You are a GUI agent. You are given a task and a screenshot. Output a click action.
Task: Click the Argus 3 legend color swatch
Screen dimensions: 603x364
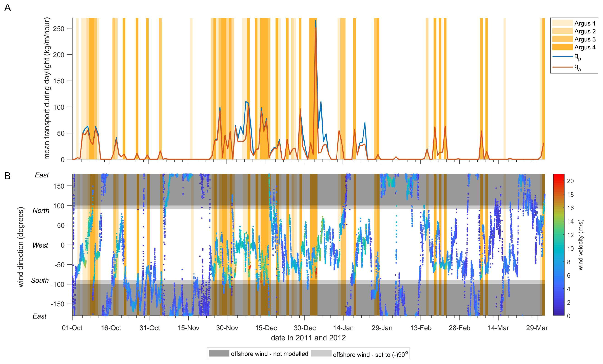coord(562,39)
